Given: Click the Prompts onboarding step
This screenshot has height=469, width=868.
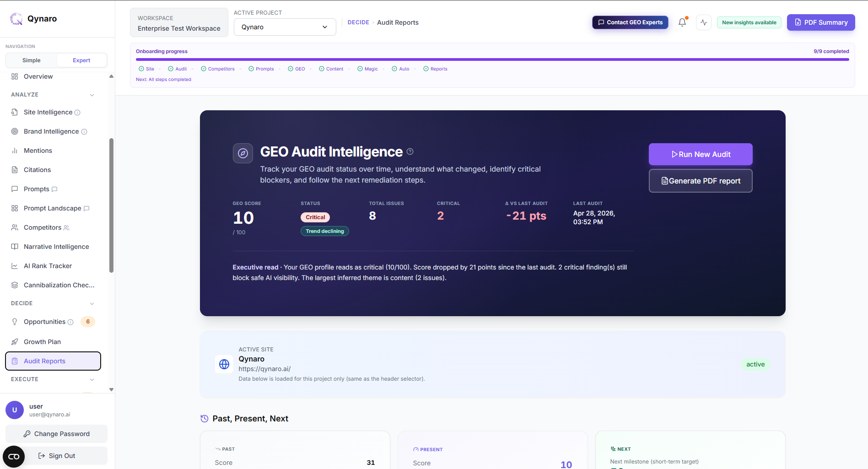Looking at the screenshot, I should coord(261,69).
